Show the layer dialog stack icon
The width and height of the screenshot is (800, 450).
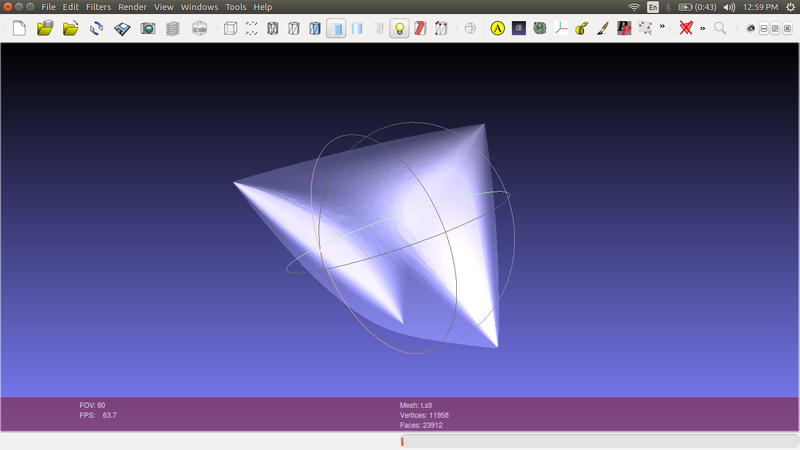point(173,28)
